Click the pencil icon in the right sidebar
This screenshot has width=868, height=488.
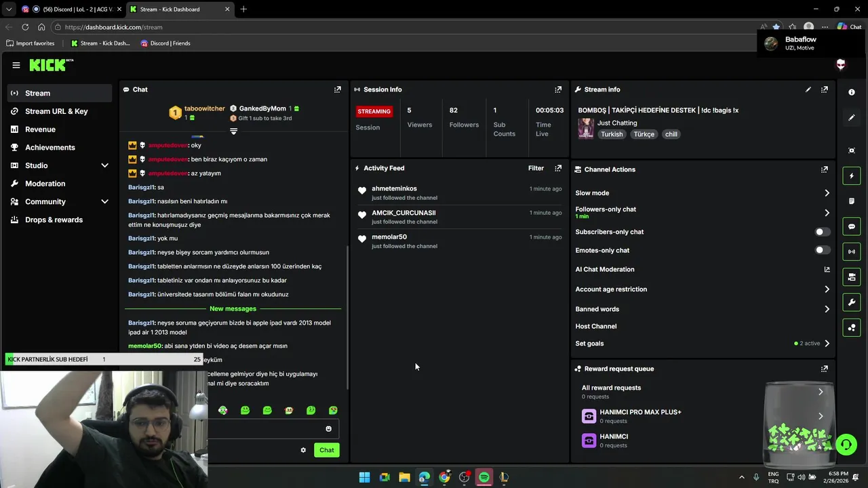click(x=852, y=117)
